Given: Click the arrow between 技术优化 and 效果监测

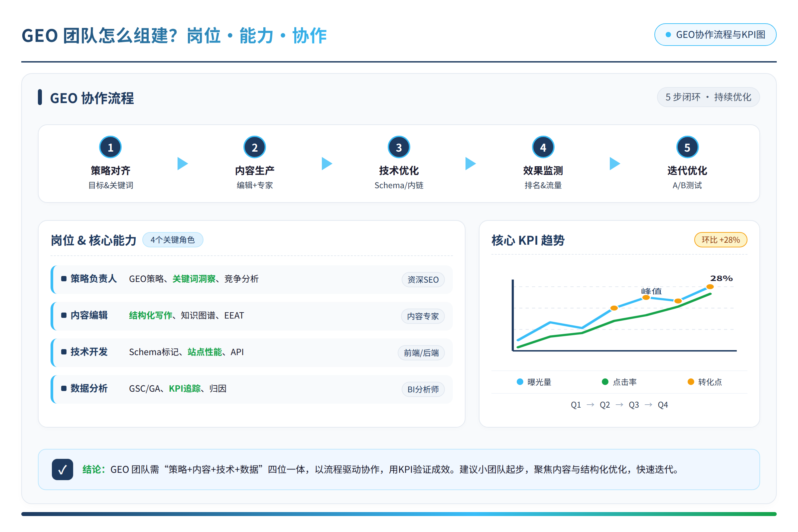Looking at the screenshot, I should (x=470, y=164).
